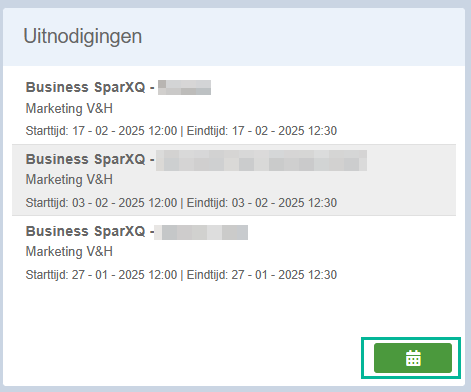
Task: Click Starttijd 27-01-2025 12:00 text
Action: (101, 275)
